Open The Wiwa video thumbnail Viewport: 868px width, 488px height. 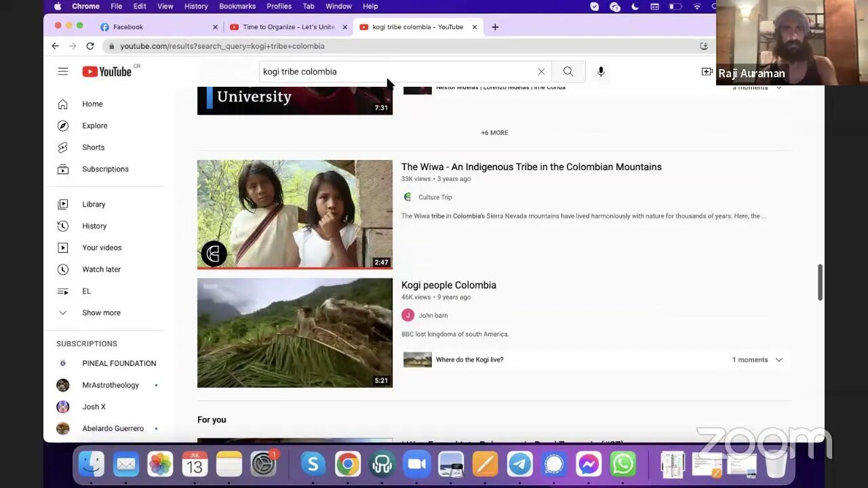(x=295, y=214)
